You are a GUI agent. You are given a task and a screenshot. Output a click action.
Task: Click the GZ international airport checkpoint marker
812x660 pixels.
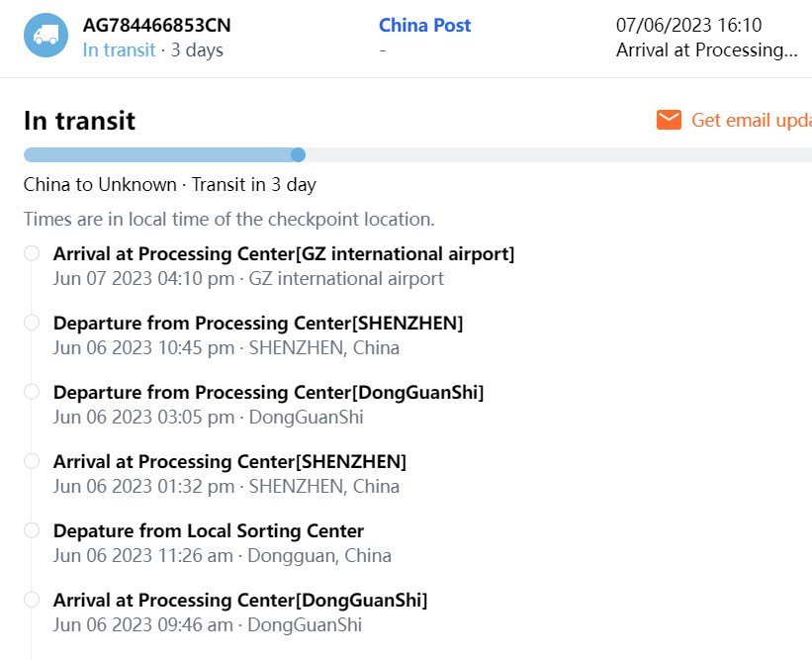pyautogui.click(x=32, y=253)
